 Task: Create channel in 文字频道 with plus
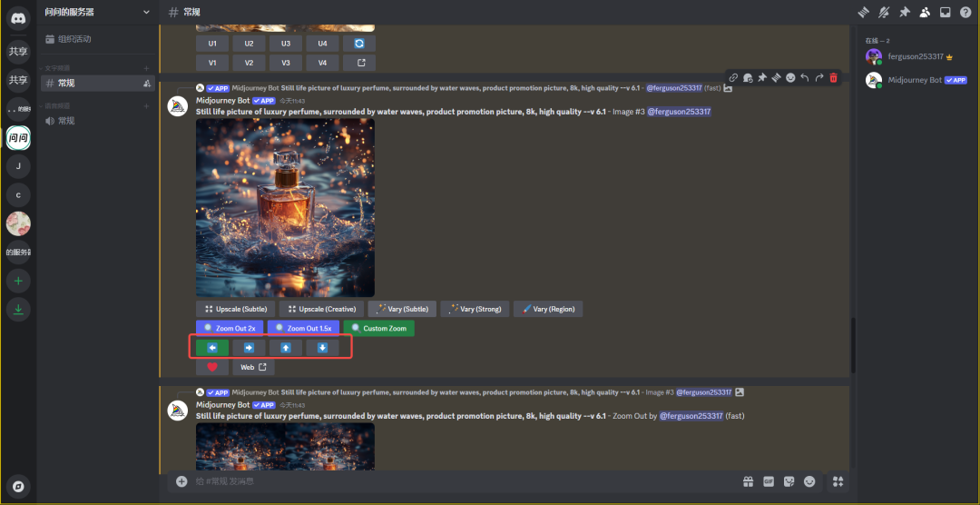[x=147, y=67]
